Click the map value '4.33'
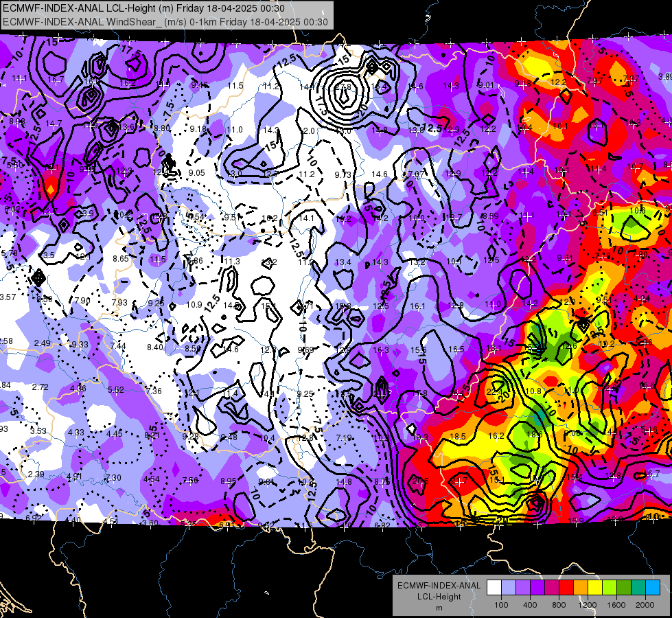This screenshot has height=618, width=672. 76,433
